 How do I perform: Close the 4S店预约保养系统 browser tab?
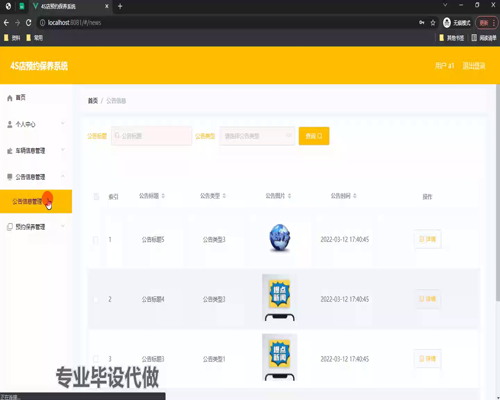[x=107, y=6]
